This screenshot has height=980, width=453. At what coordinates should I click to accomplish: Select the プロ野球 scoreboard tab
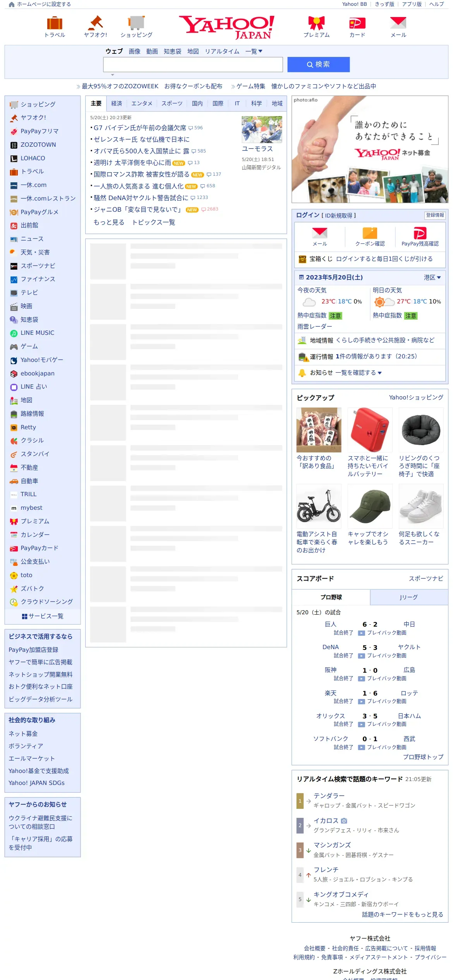331,597
